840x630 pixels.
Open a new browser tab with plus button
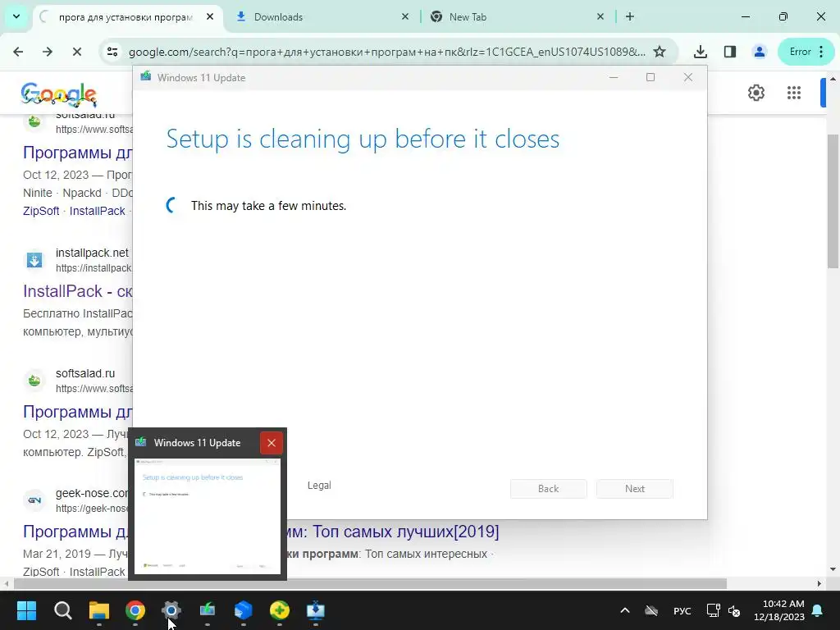click(630, 16)
